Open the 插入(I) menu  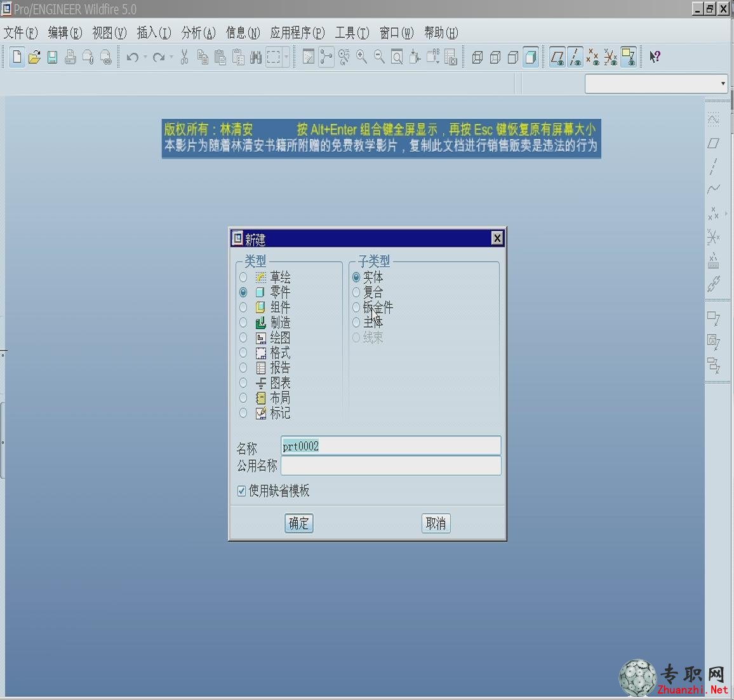click(x=154, y=33)
